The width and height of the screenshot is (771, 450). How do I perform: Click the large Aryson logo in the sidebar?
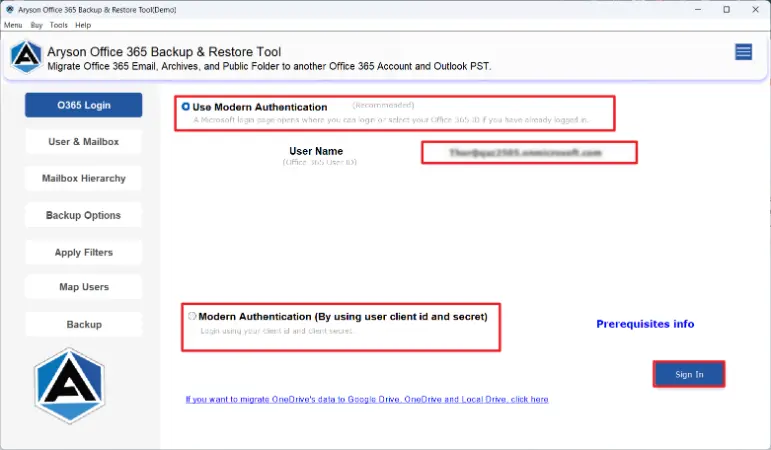point(69,386)
